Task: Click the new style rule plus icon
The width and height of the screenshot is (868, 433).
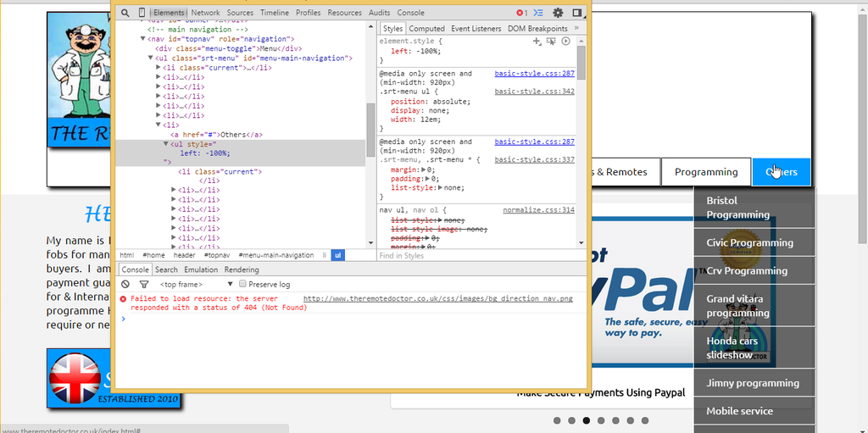Action: 537,41
